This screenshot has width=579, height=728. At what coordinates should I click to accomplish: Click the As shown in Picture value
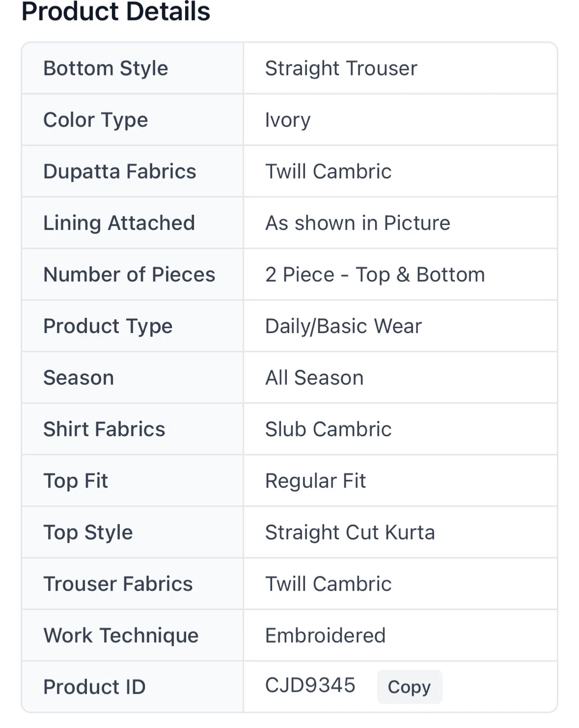point(358,223)
